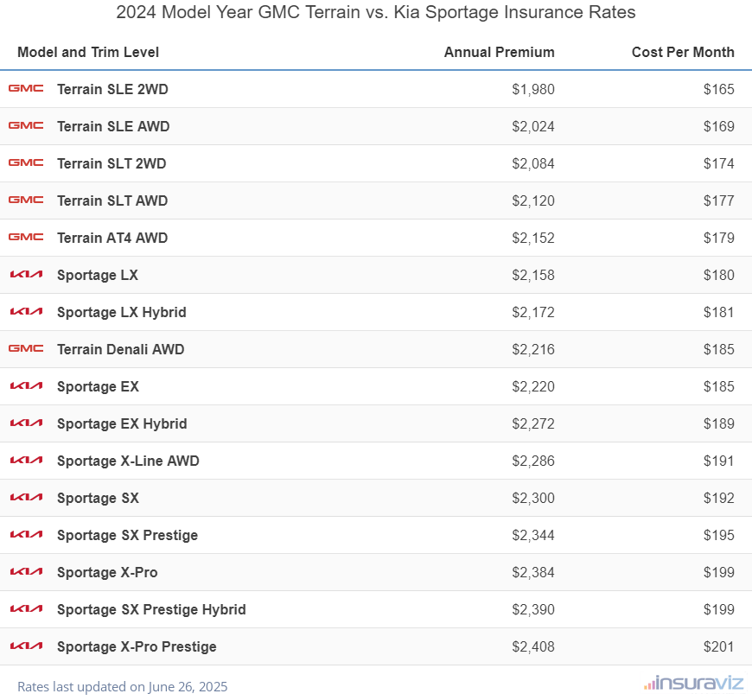The height and width of the screenshot is (700, 752).
Task: Open the Insuraviz logo link
Action: click(x=693, y=683)
